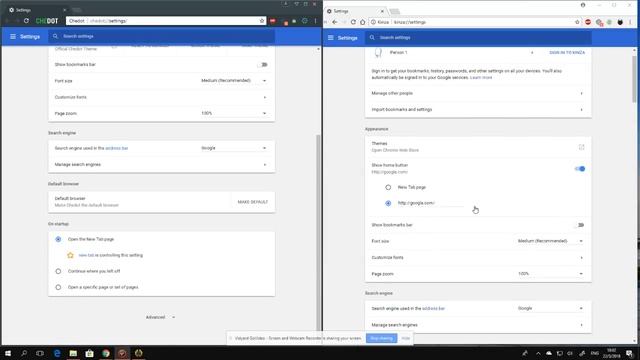Open Chrome from the taskbar

[106, 353]
